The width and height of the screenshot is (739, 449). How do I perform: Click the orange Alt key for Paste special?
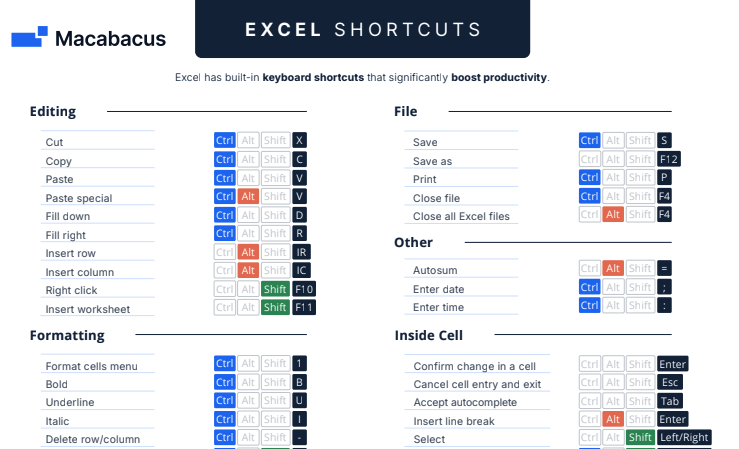[248, 196]
